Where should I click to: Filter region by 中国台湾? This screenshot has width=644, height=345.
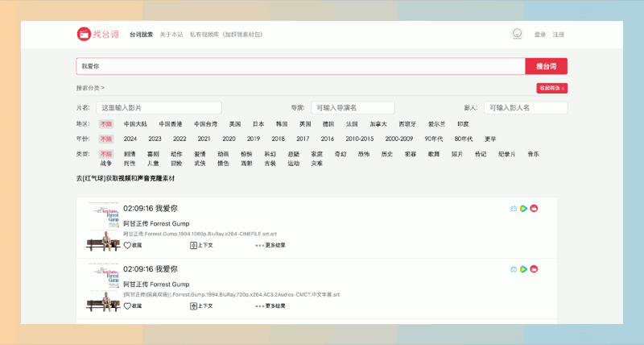206,124
